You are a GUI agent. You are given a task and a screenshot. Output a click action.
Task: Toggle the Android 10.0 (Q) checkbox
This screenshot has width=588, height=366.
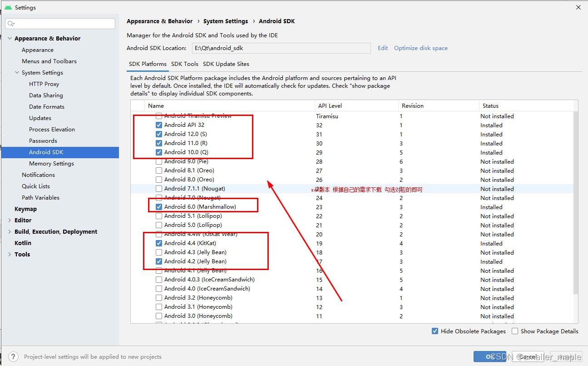pos(159,152)
